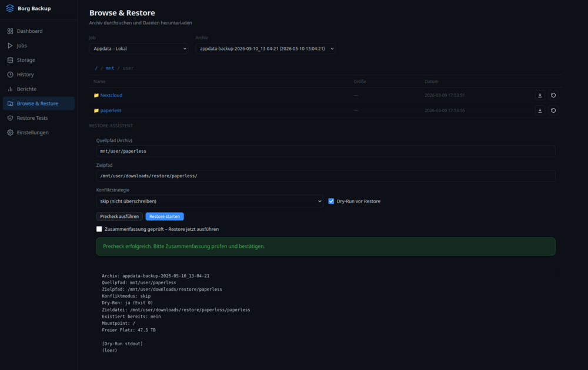The height and width of the screenshot is (370, 588).
Task: Click the Name column header
Action: [x=99, y=81]
